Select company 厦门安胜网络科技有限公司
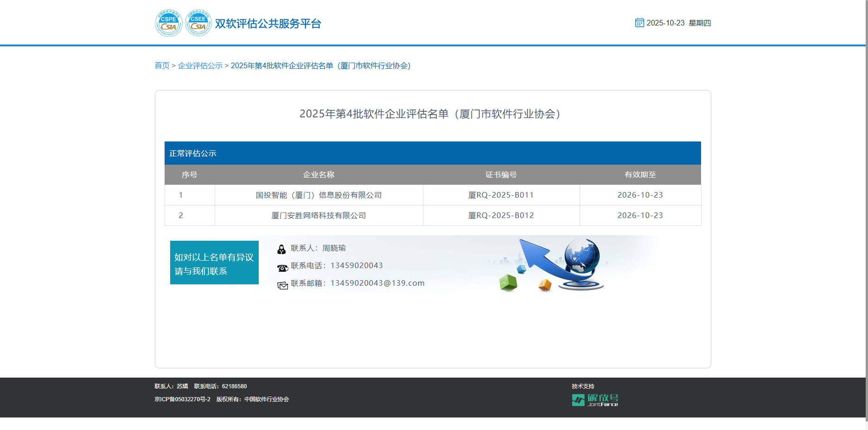The width and height of the screenshot is (868, 430). [x=319, y=216]
